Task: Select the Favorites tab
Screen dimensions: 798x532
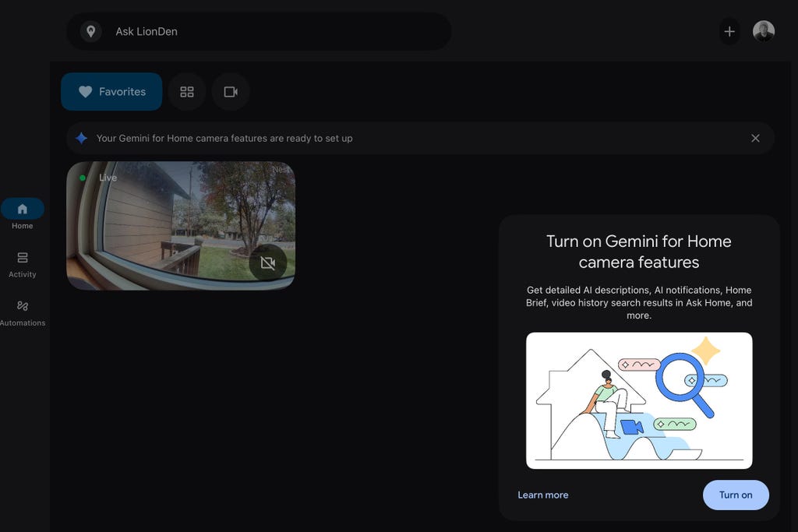Action: coord(111,92)
